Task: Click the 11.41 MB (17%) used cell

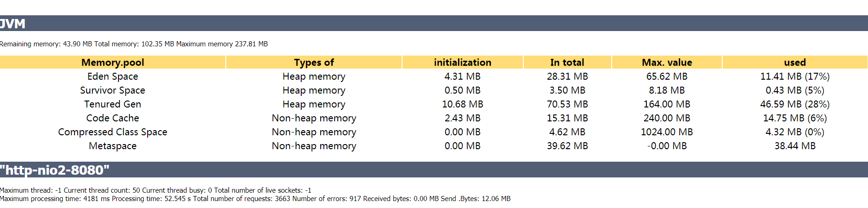Action: pyautogui.click(x=795, y=76)
